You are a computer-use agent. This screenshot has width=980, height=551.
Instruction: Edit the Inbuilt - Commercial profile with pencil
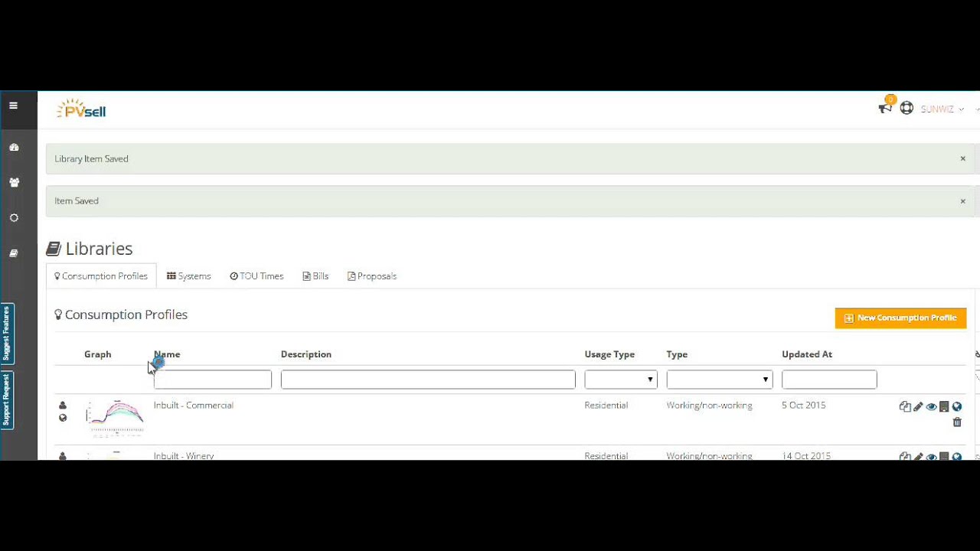918,407
